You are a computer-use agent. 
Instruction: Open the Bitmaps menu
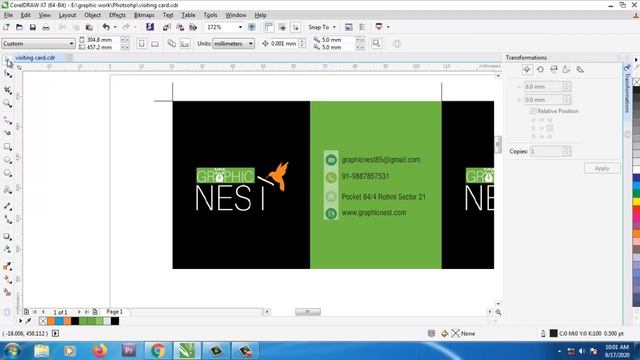click(144, 15)
